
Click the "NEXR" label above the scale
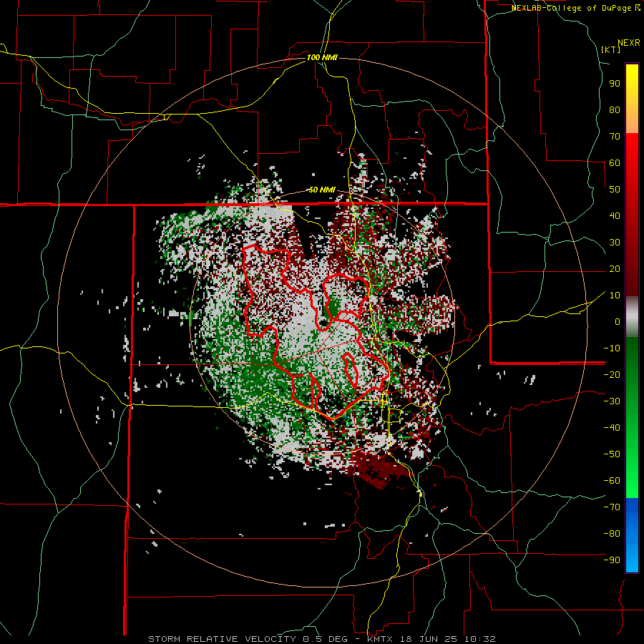(629, 43)
